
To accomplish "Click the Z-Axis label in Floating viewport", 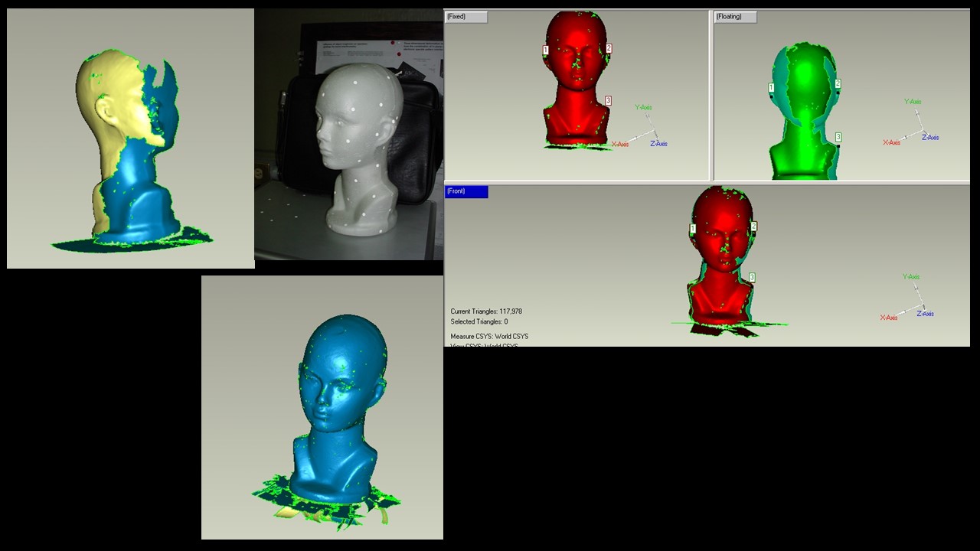I will click(930, 138).
